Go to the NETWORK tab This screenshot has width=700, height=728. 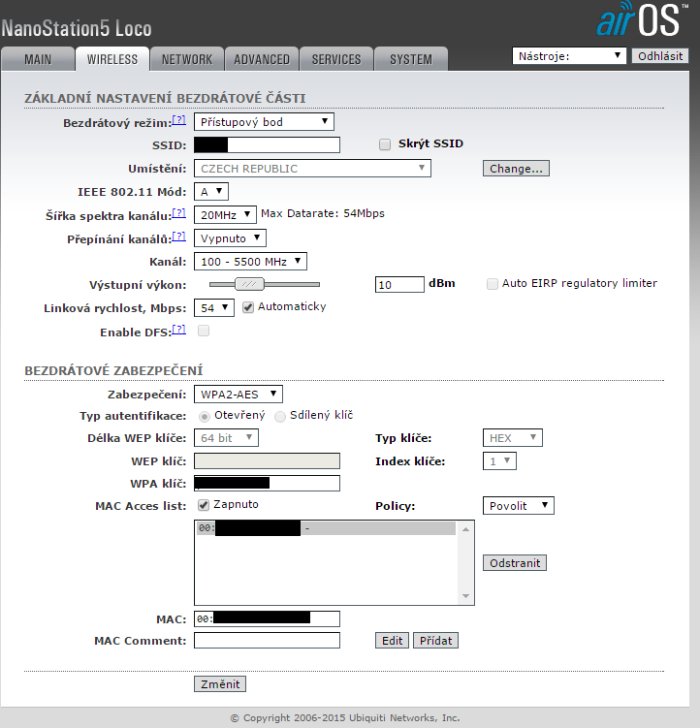click(x=187, y=59)
